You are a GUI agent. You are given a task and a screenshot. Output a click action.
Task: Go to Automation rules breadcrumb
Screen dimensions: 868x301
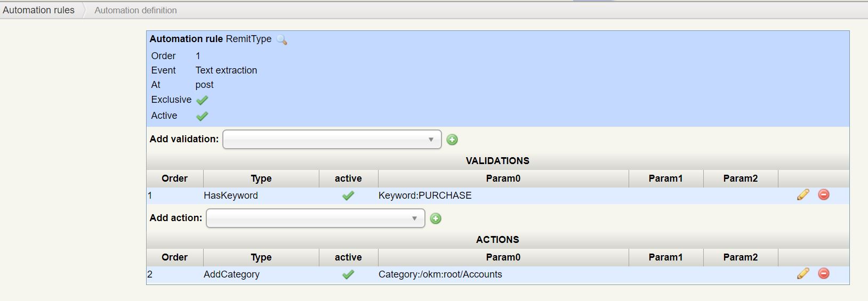[38, 10]
